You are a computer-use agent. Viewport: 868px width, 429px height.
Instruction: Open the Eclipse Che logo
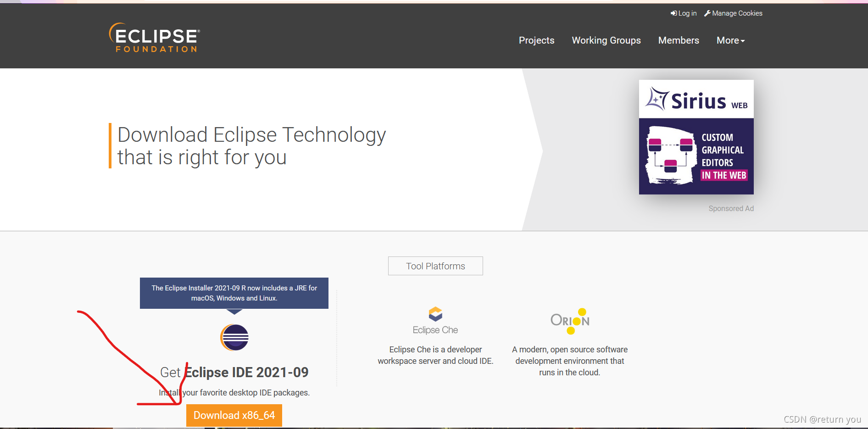point(435,321)
